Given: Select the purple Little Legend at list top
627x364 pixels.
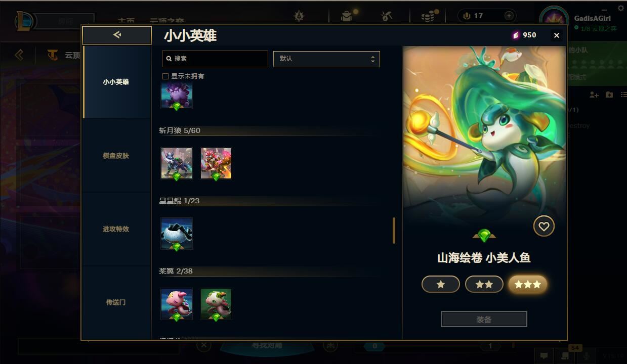Looking at the screenshot, I should tap(177, 96).
